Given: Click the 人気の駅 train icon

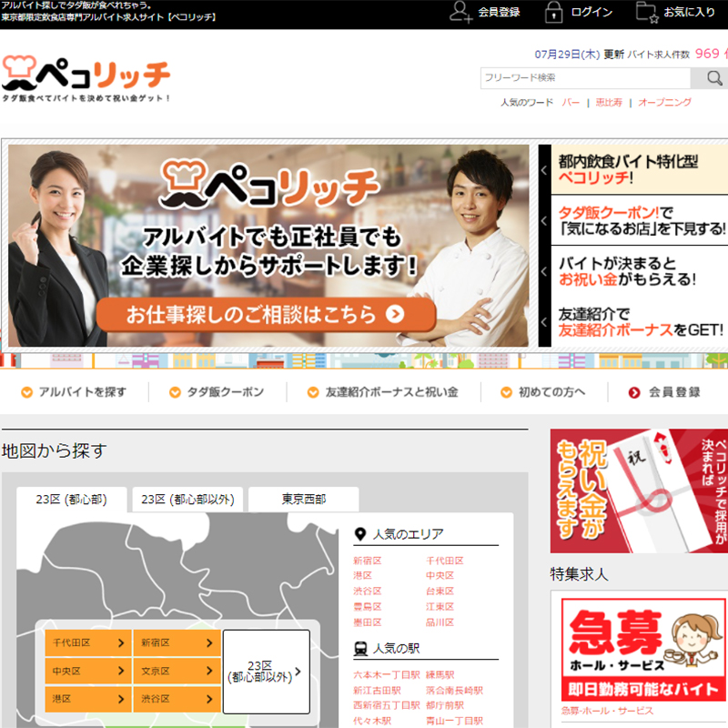Looking at the screenshot, I should 360,649.
